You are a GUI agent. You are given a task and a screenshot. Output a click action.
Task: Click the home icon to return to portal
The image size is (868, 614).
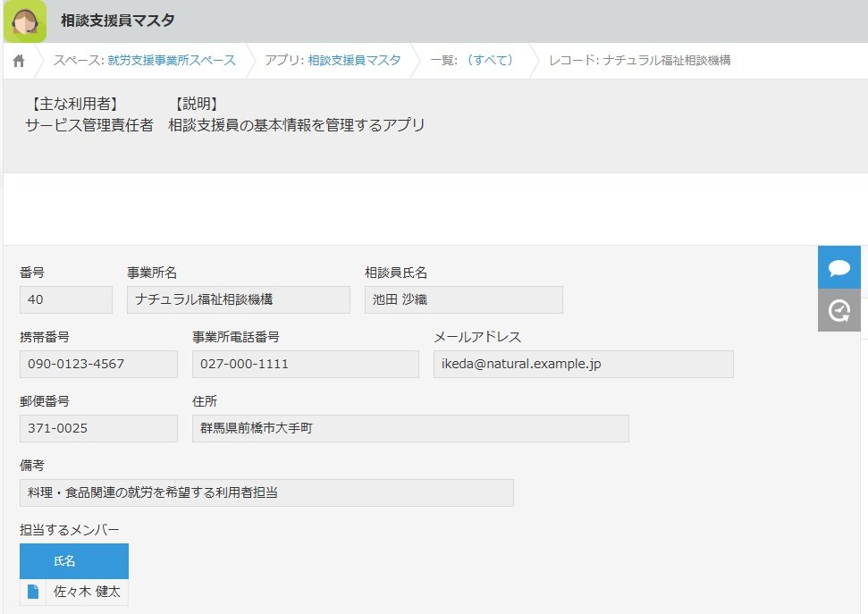18,61
